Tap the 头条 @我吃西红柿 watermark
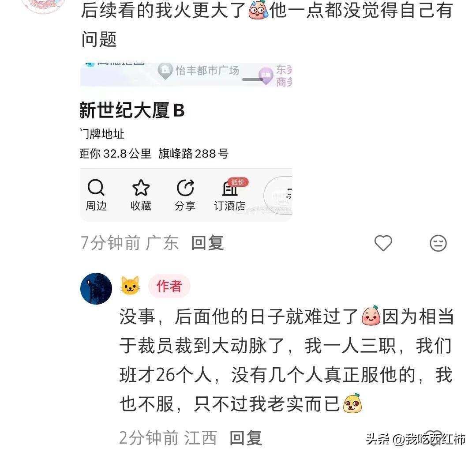 [416, 439]
